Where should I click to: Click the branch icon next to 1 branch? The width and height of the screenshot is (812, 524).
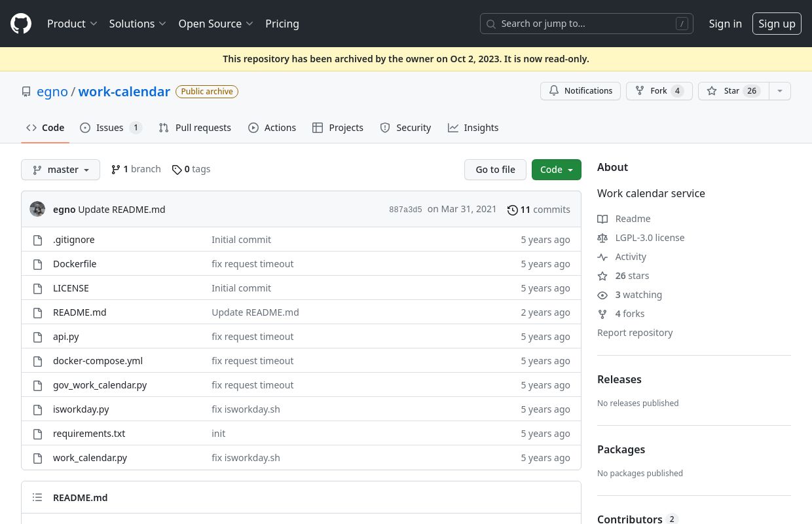(116, 170)
